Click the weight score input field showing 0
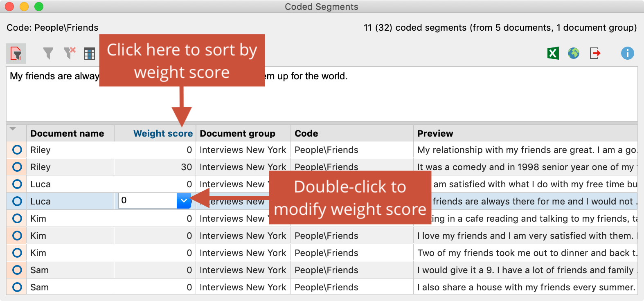 tap(148, 200)
